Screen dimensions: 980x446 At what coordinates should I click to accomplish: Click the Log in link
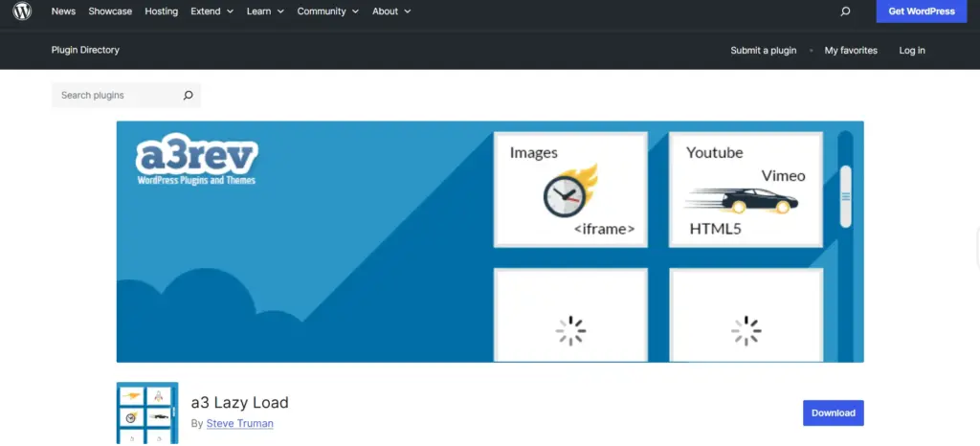point(912,51)
